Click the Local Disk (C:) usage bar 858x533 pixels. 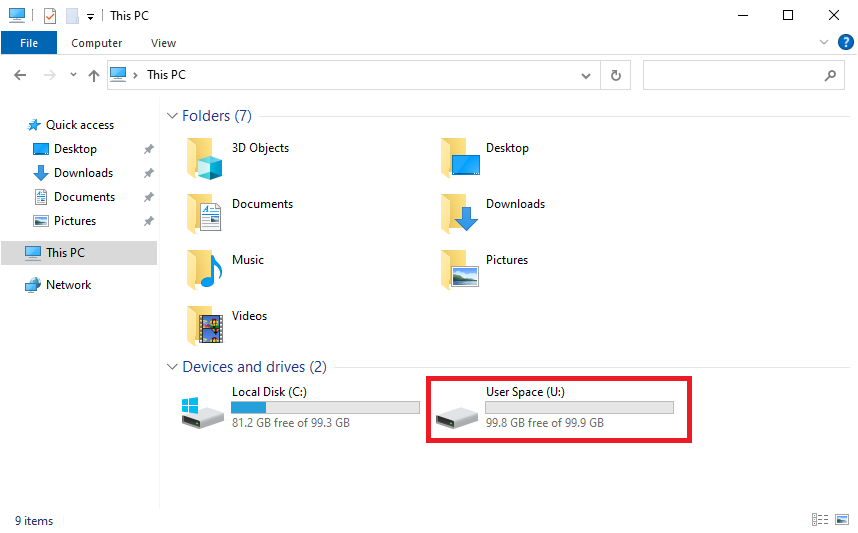tap(325, 407)
